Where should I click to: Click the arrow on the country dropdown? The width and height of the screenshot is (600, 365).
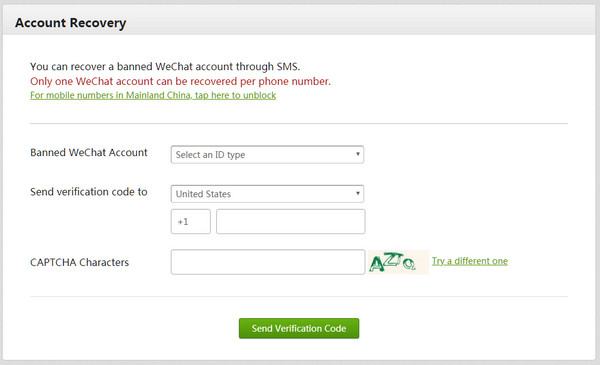click(x=357, y=194)
